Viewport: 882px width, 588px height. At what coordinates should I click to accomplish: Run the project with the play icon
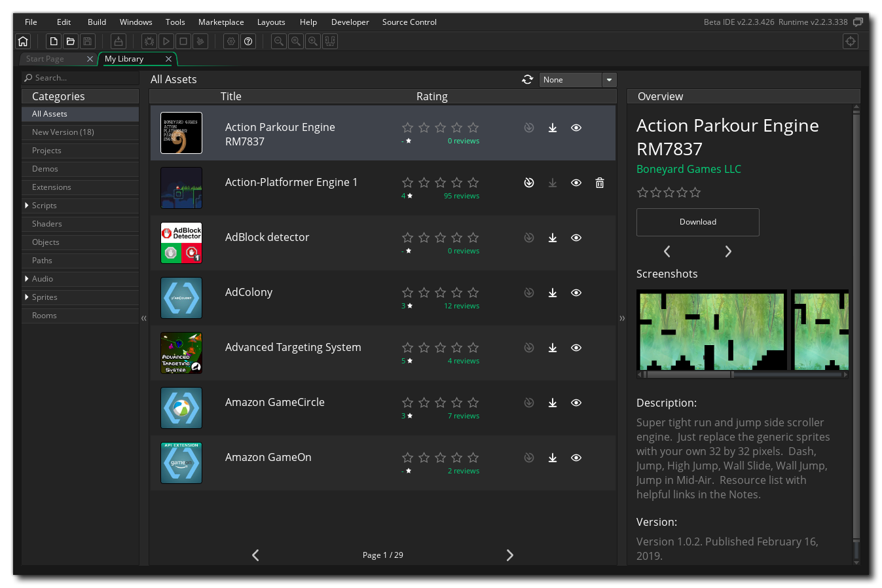[166, 41]
